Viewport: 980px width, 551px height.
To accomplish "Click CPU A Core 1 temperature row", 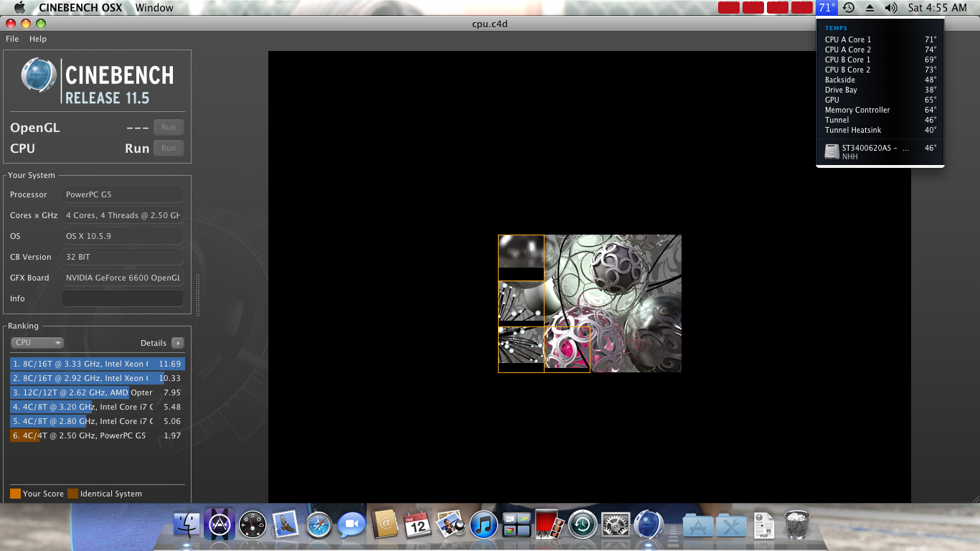I will point(880,39).
